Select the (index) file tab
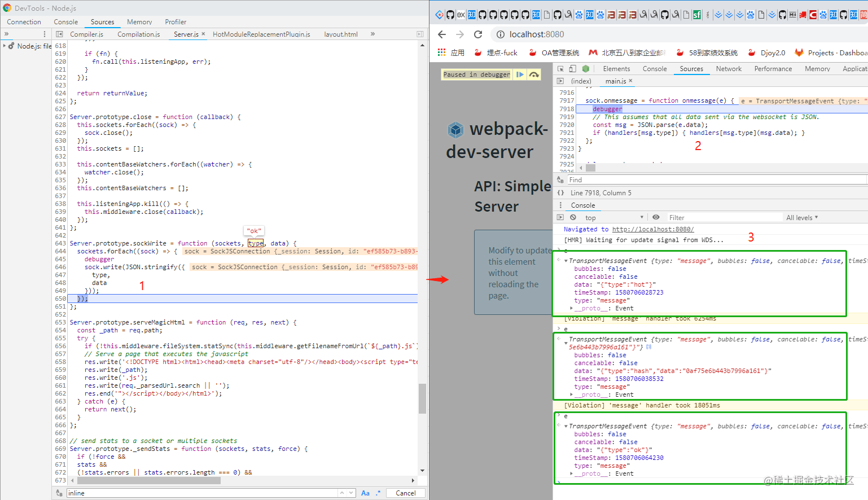Screen dimensions: 868x500 pos(581,81)
